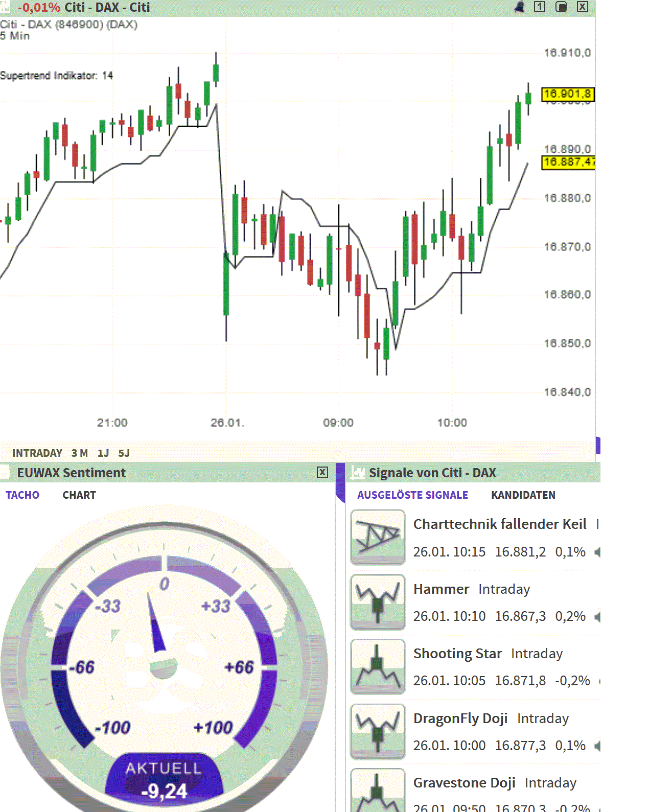The height and width of the screenshot is (812, 650).
Task: Click the alarm bell icon in chart header
Action: click(519, 7)
